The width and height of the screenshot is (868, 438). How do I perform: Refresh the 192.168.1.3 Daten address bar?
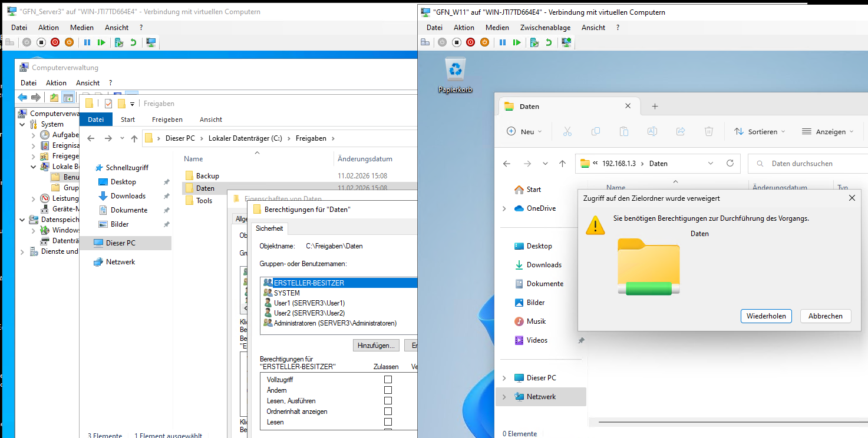730,163
